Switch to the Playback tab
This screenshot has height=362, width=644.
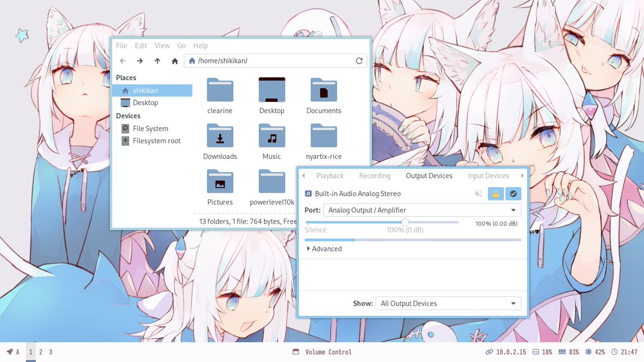pos(330,176)
